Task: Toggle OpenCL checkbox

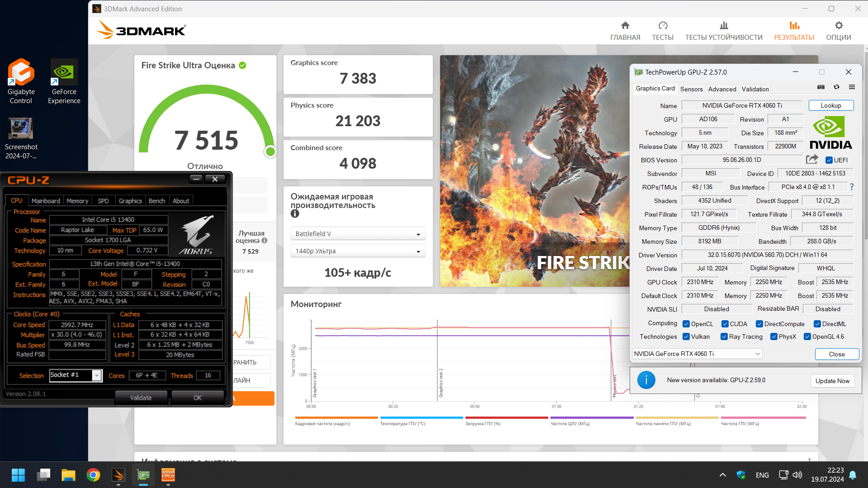Action: 686,324
